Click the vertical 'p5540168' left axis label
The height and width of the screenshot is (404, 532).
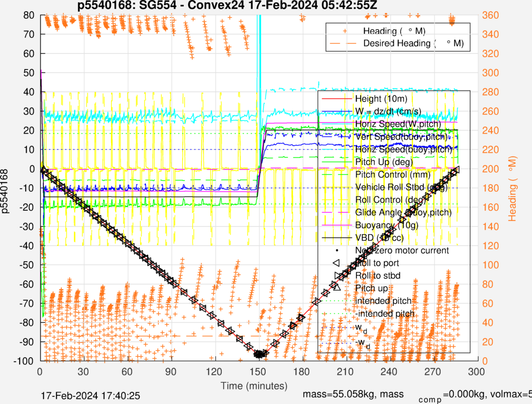(x=5, y=191)
